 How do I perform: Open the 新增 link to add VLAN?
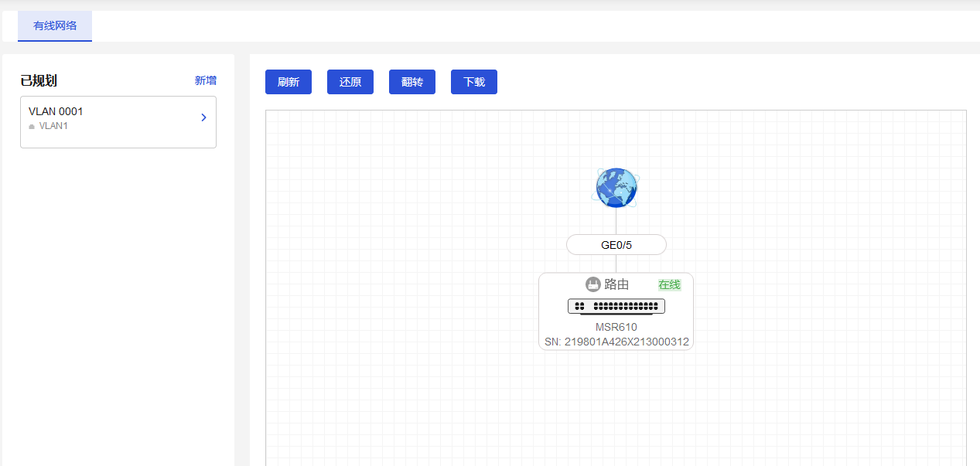[205, 80]
